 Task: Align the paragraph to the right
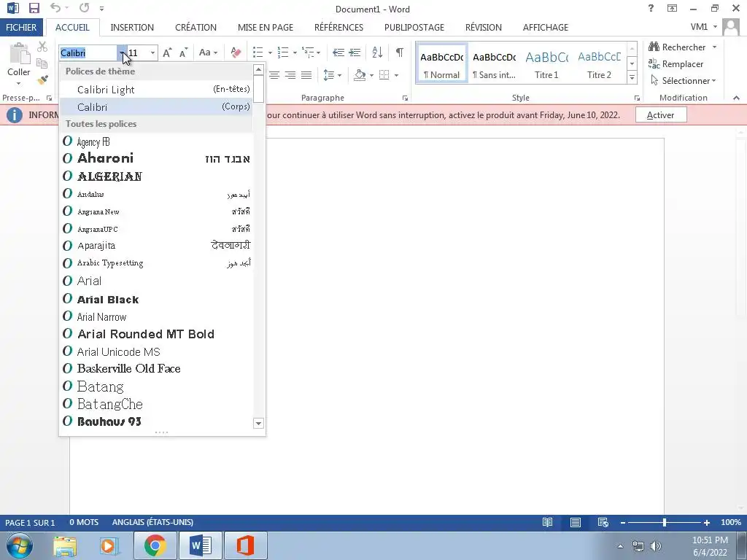[x=290, y=75]
